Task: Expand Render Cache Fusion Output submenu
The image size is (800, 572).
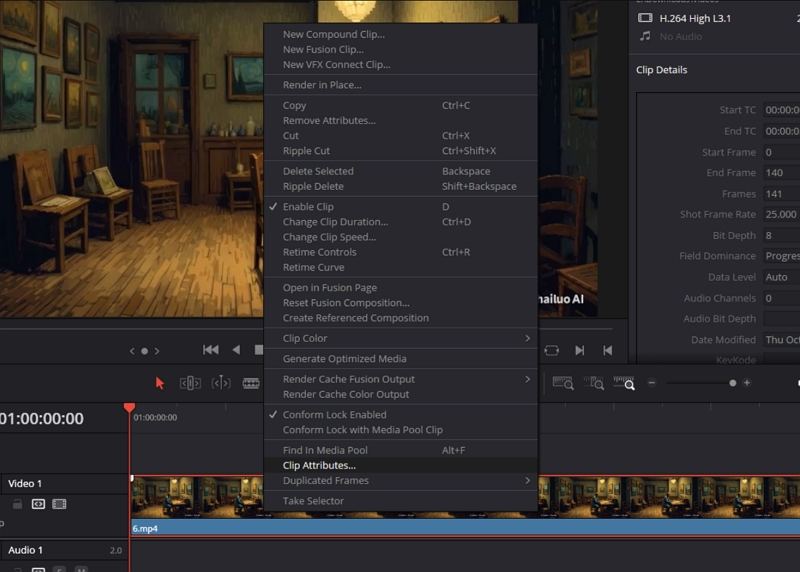Action: (401, 379)
